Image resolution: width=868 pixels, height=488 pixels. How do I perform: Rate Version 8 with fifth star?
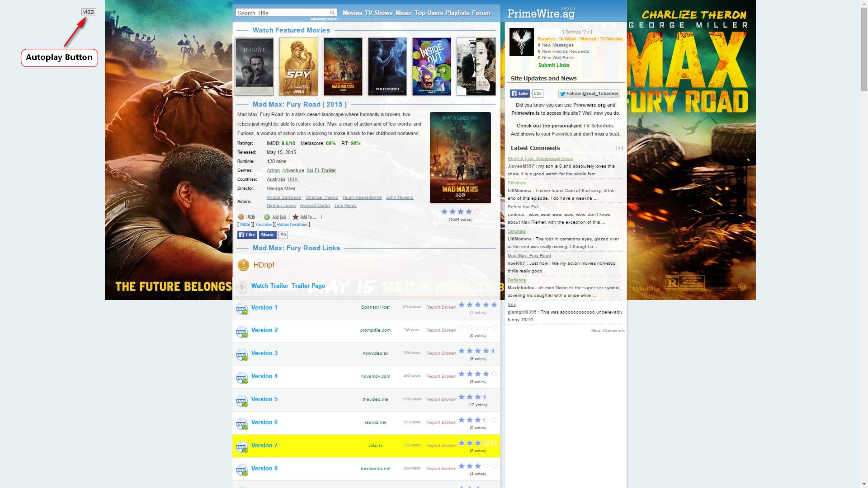[x=494, y=466]
